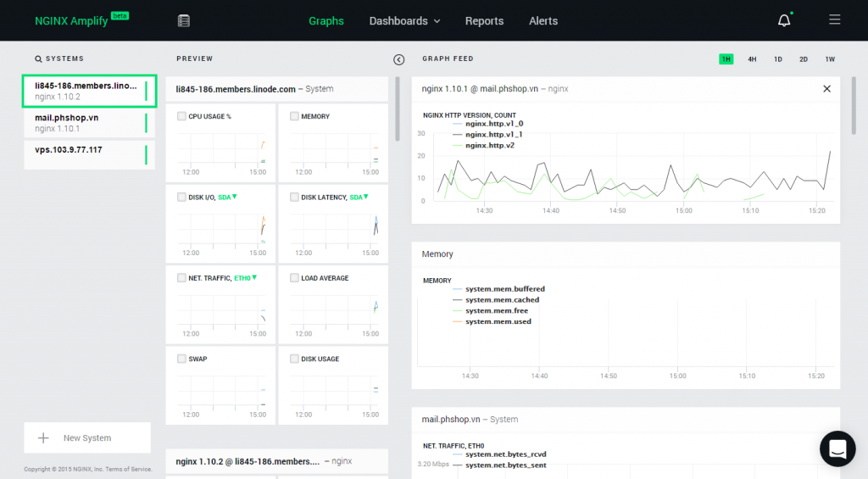Click the New System button
Screen dimensions: 868x479
[87, 438]
